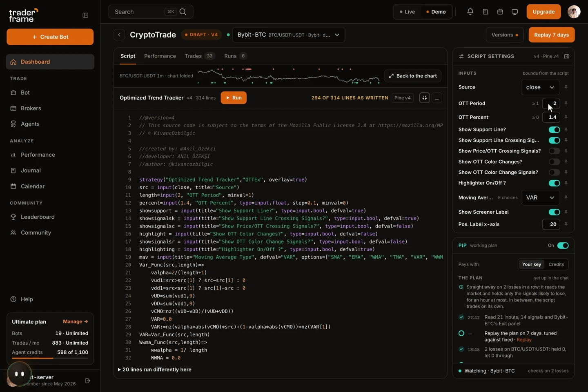Minimize the script editor with the dash icon
This screenshot has width=588, height=392.
[437, 98]
